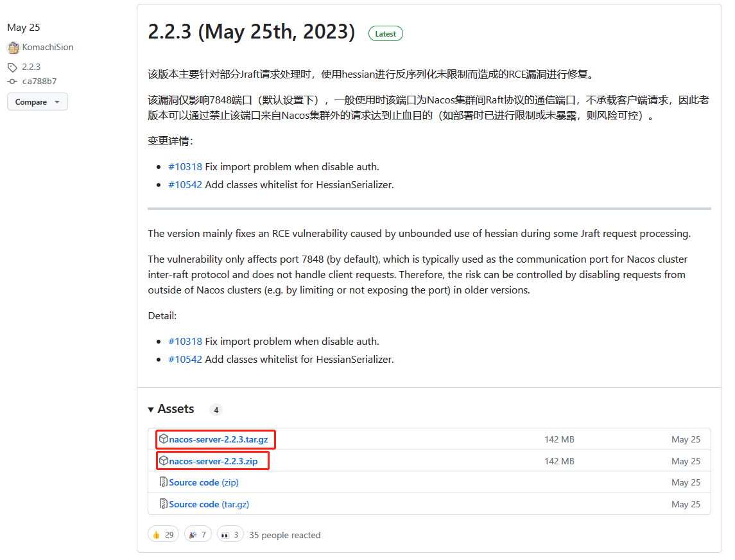Click the 142 MB size of tar.gz asset

pos(559,439)
